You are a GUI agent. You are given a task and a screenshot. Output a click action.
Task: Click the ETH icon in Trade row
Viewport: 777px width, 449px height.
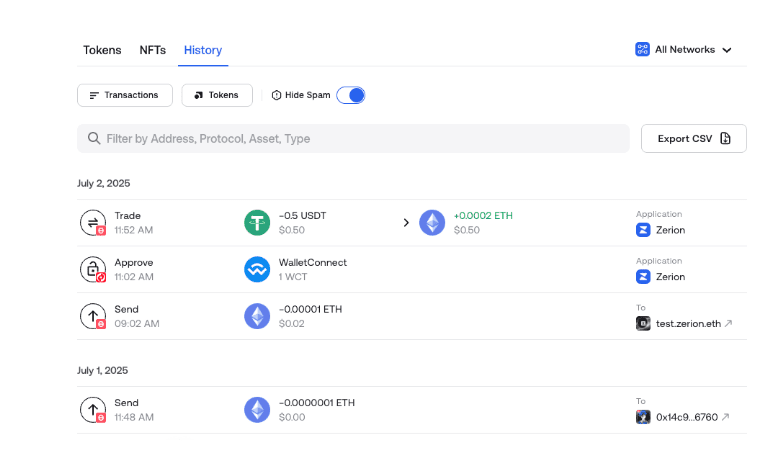tap(432, 223)
